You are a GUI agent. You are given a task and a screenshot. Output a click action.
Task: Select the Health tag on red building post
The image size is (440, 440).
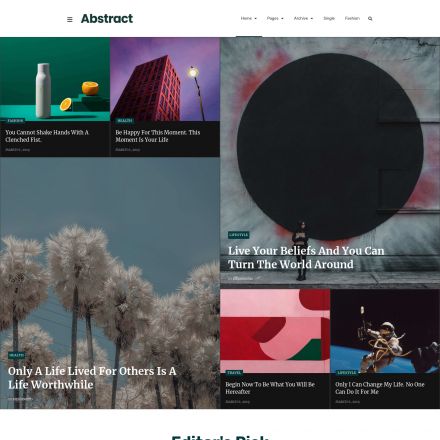tap(125, 121)
